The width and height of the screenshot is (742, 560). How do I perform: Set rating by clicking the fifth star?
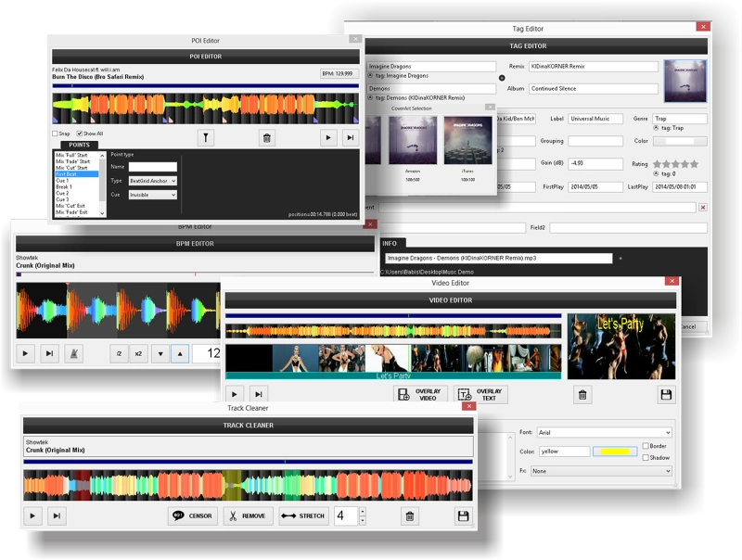tap(694, 164)
